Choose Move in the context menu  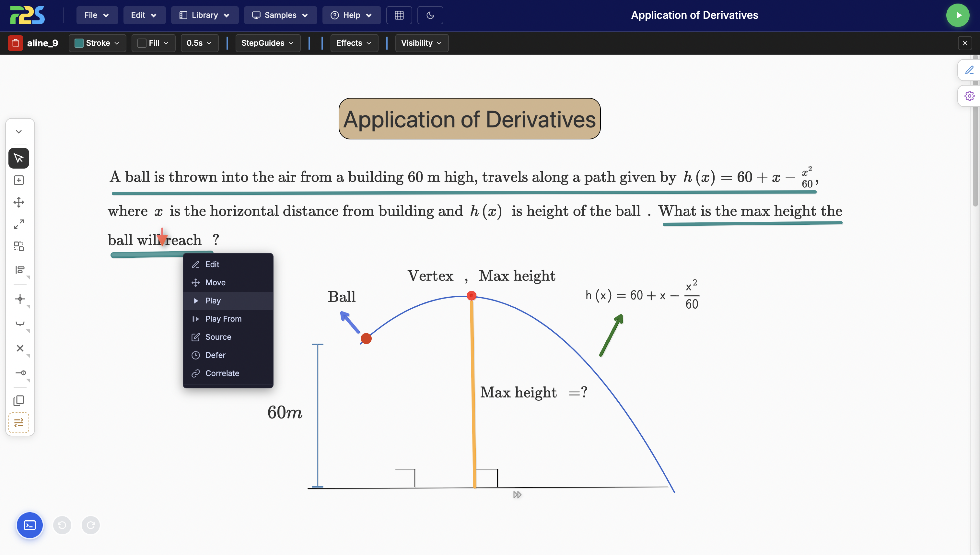click(x=228, y=283)
